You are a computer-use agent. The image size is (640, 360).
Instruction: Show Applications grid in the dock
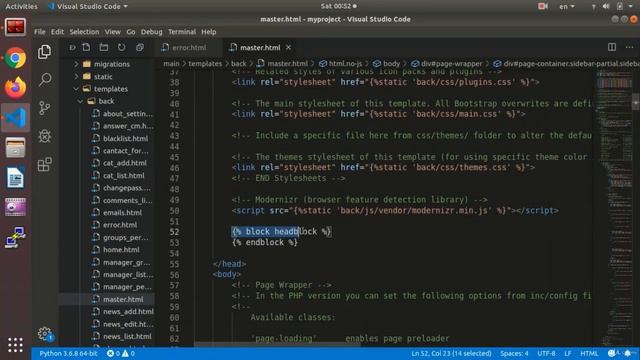click(x=16, y=345)
